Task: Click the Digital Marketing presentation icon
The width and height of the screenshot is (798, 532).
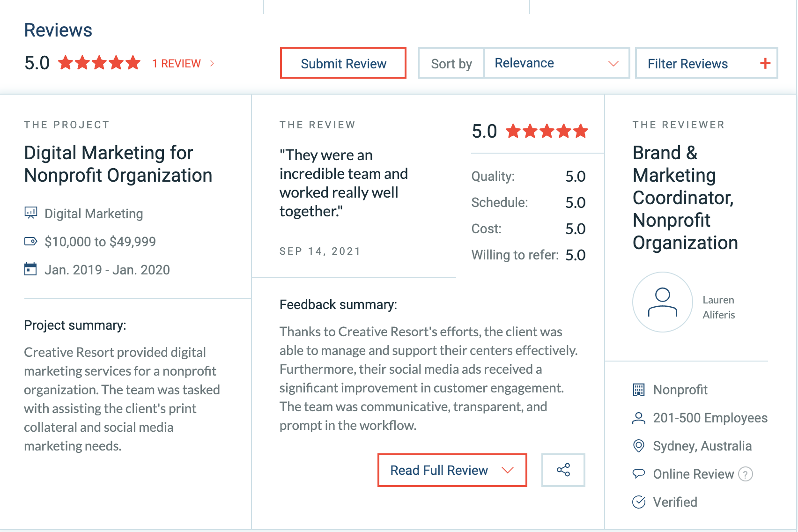Action: tap(30, 213)
